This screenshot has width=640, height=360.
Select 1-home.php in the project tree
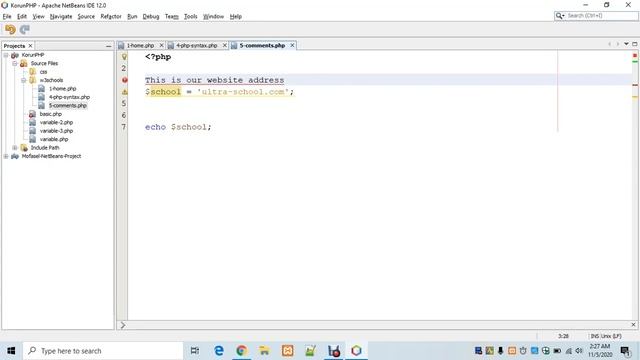[62, 89]
